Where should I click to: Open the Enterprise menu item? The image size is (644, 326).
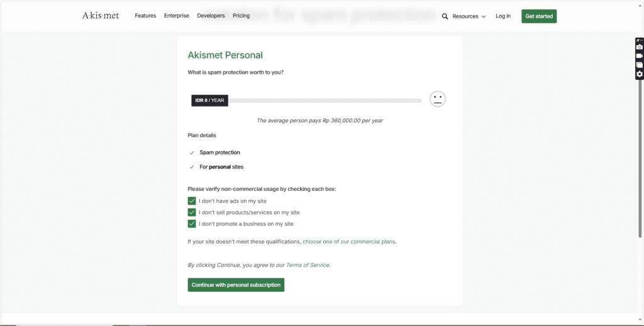pyautogui.click(x=176, y=16)
